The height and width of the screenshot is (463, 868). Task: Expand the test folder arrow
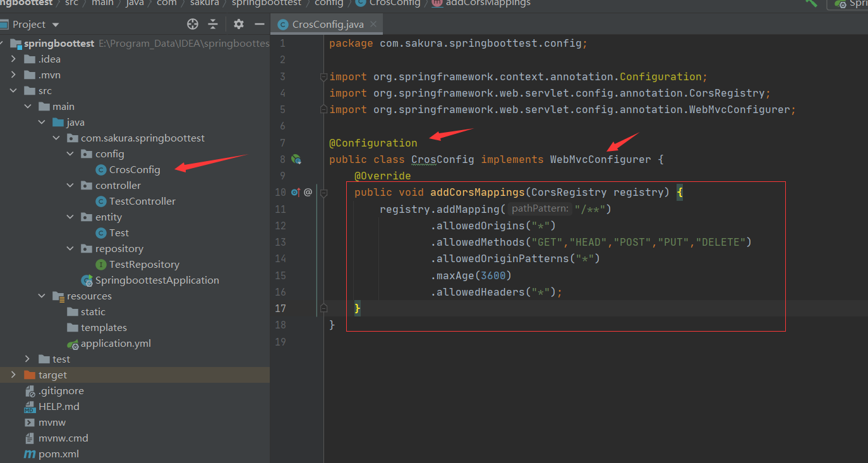pos(28,359)
